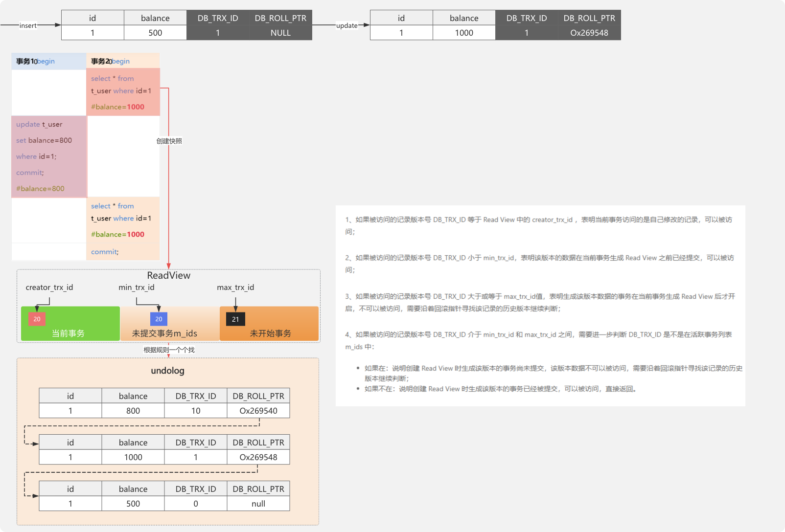Click the undolog heading
Image resolution: width=785 pixels, height=532 pixels.
pos(167,371)
